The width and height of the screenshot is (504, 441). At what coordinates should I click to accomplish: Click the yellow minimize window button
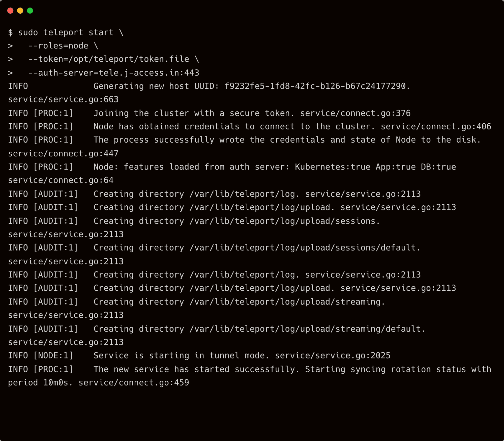pyautogui.click(x=20, y=11)
